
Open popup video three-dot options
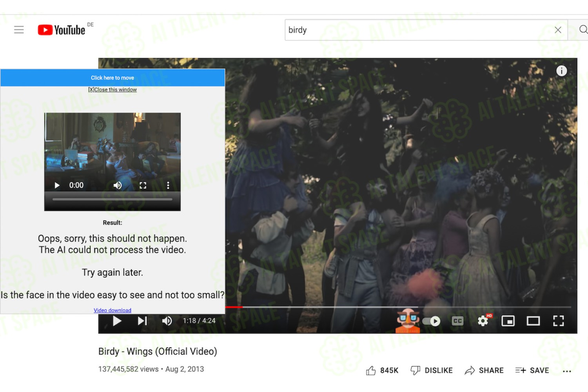(168, 185)
